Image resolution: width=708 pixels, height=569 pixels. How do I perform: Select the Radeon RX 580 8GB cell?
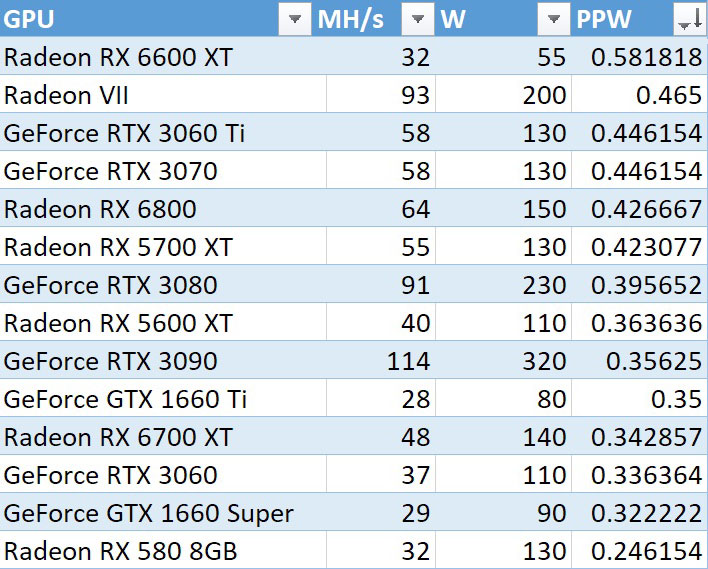tap(163, 549)
